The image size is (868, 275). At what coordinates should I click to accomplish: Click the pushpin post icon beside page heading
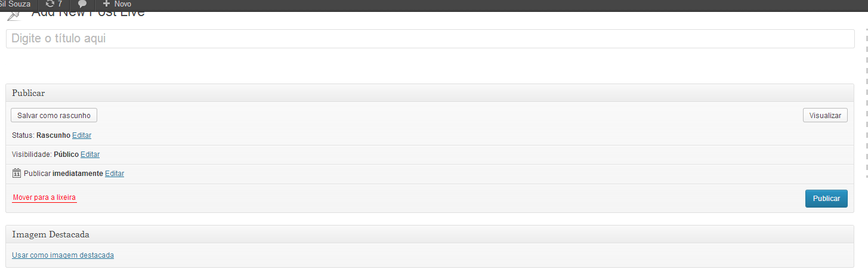[14, 16]
